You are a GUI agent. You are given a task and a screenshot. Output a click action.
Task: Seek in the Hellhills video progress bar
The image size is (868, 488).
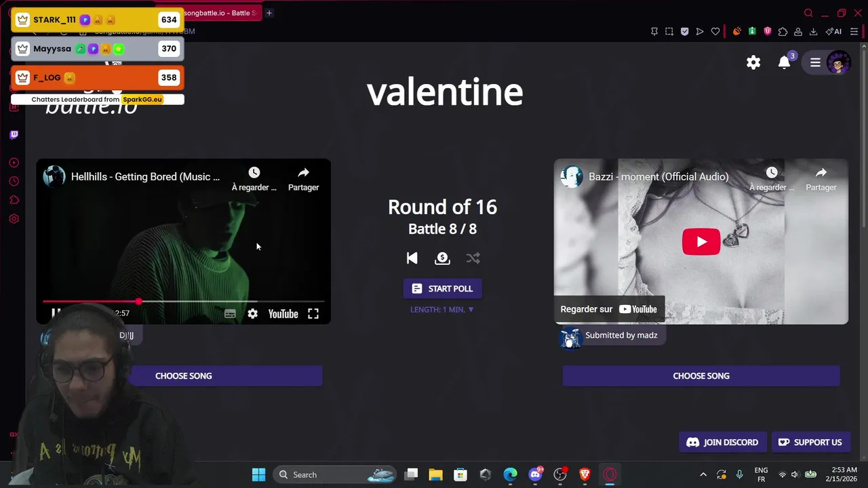183,302
